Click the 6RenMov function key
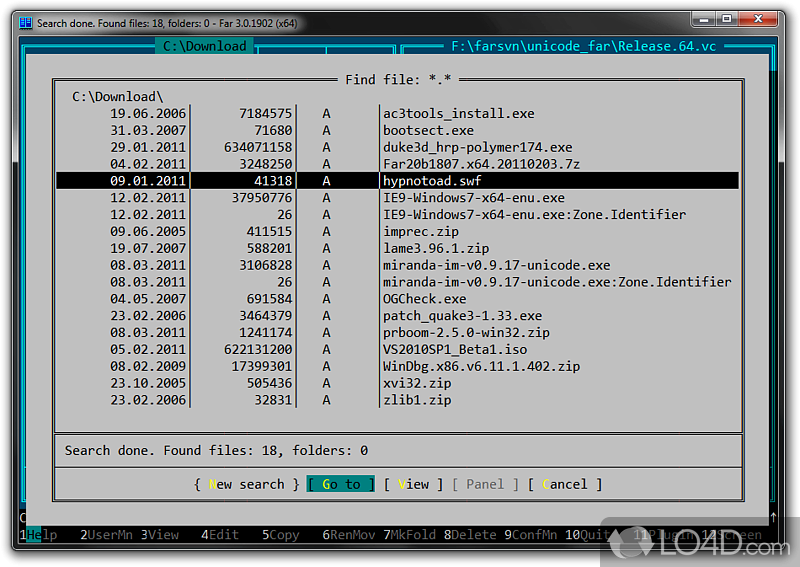800x567 pixels. pyautogui.click(x=351, y=535)
